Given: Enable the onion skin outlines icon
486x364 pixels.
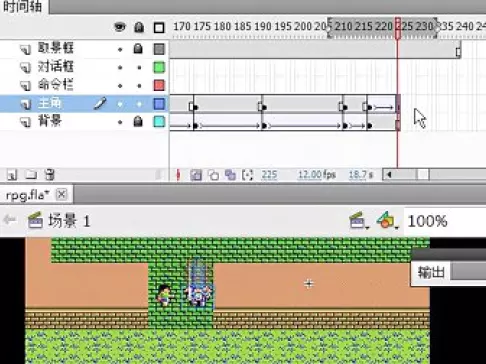Looking at the screenshot, I should (x=213, y=175).
